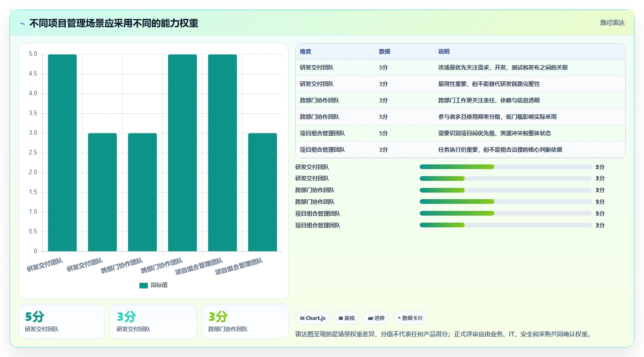
Task: Open the 3分 研发交付团队 data card
Action: point(153,321)
